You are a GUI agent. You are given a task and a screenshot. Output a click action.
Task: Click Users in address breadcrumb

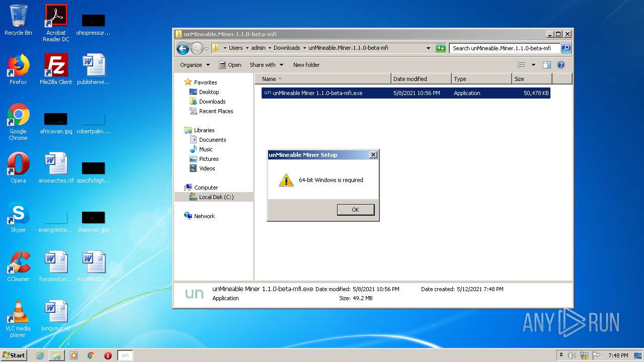(x=235, y=48)
